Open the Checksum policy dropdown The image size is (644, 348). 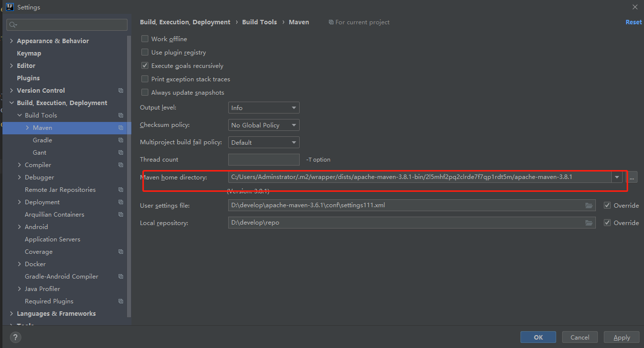coord(263,125)
